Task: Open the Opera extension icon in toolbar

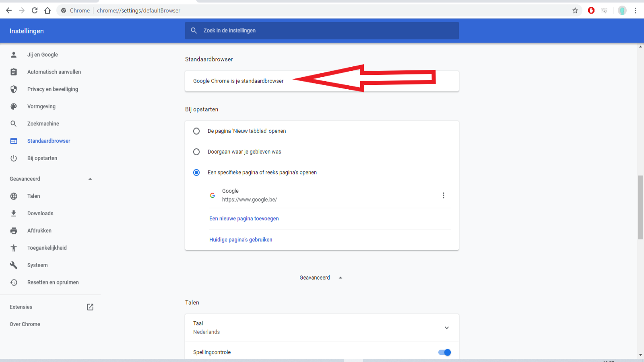Action: (x=591, y=10)
